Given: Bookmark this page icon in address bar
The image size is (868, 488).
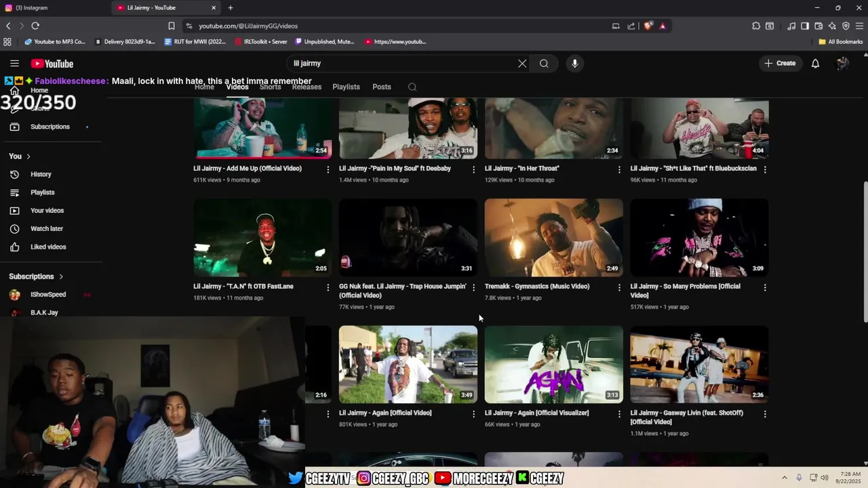Looking at the screenshot, I should point(171,26).
